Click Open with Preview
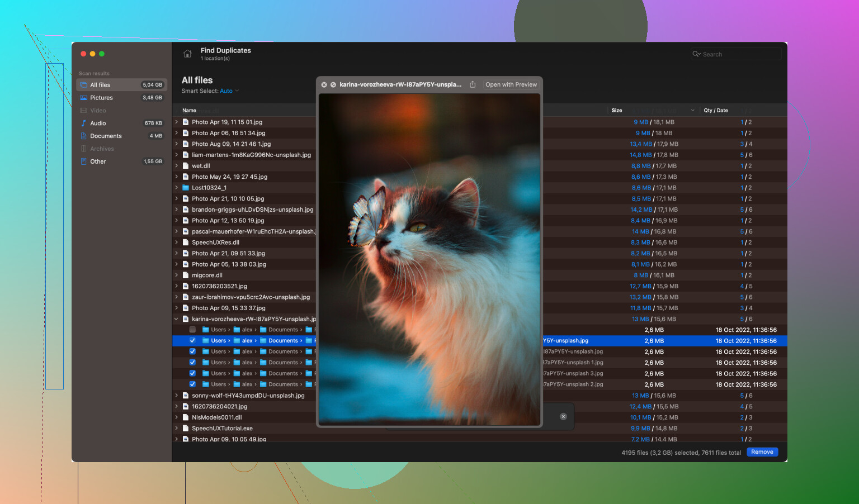Screen dimensions: 859x504 coord(511,85)
